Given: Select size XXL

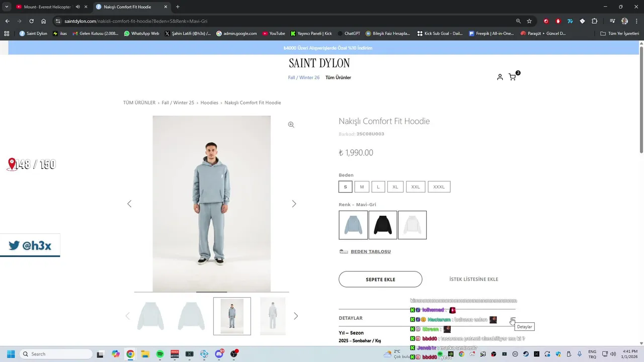Looking at the screenshot, I should click(x=416, y=187).
